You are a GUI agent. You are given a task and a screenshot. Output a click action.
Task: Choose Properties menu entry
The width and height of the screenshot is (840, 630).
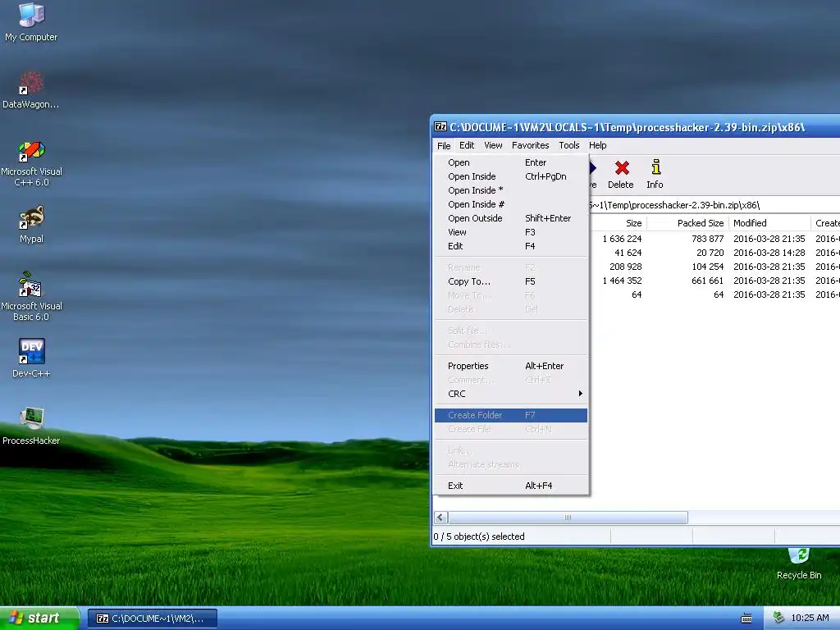511,366
